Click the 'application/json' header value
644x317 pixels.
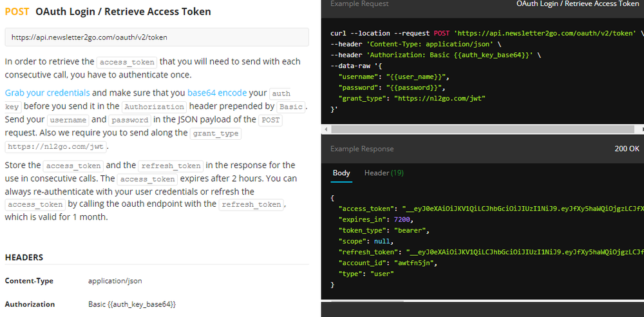115,281
